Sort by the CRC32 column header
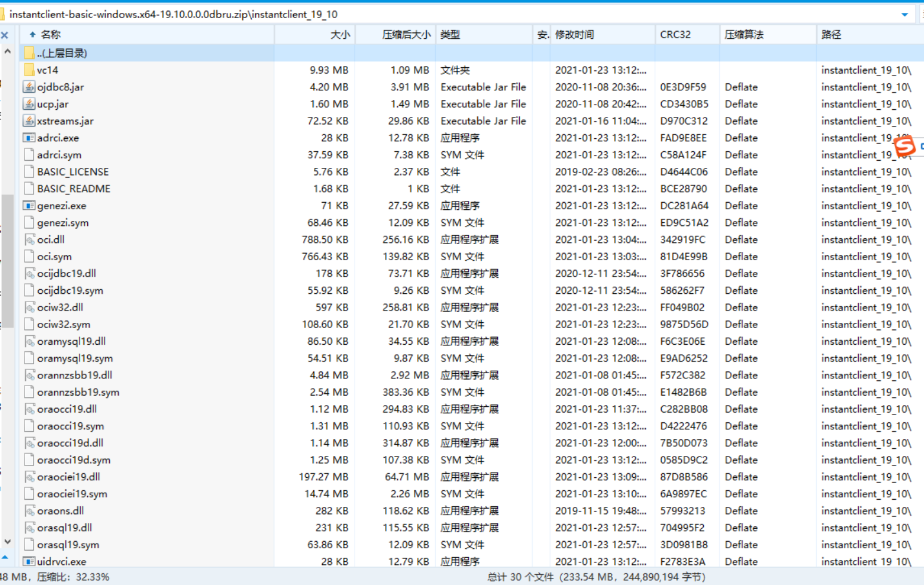 687,35
